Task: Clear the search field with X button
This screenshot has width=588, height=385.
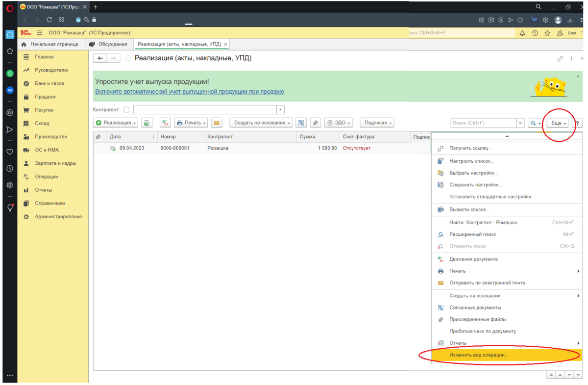Action: (x=520, y=123)
